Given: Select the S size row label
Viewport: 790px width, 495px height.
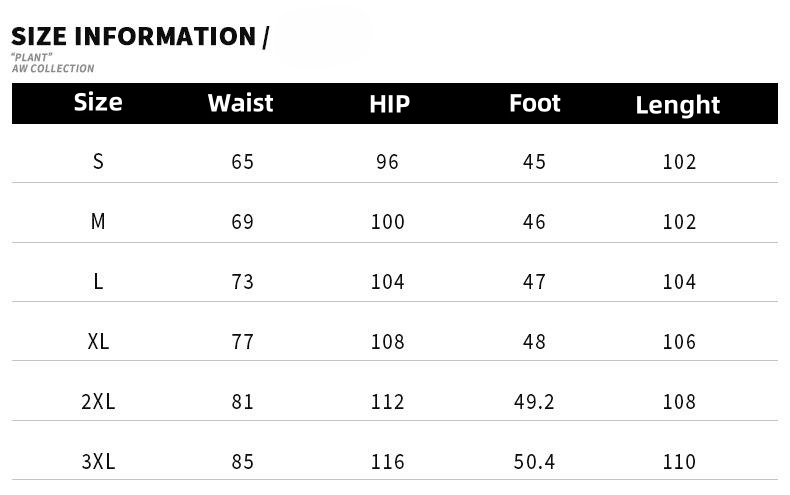Looking at the screenshot, I should pos(98,161).
